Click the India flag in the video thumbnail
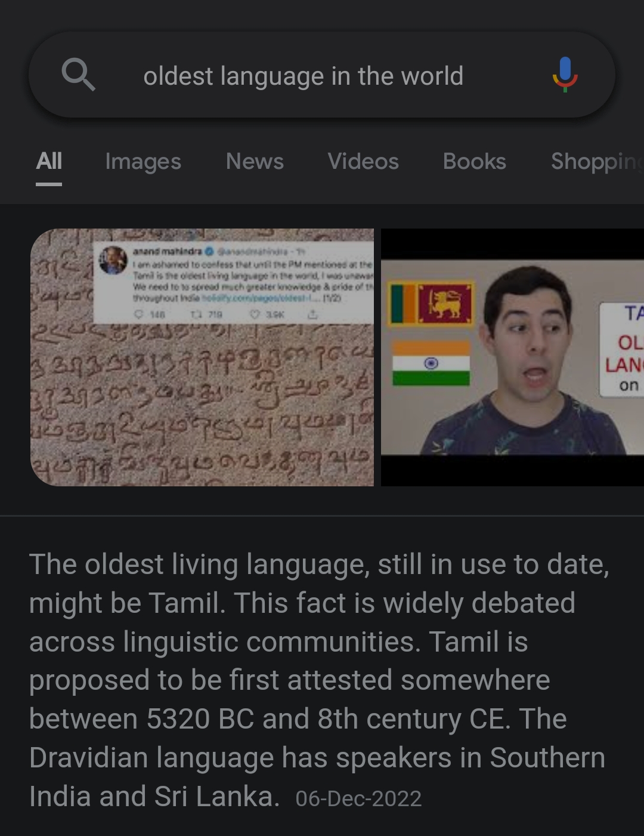644x836 pixels. point(431,362)
